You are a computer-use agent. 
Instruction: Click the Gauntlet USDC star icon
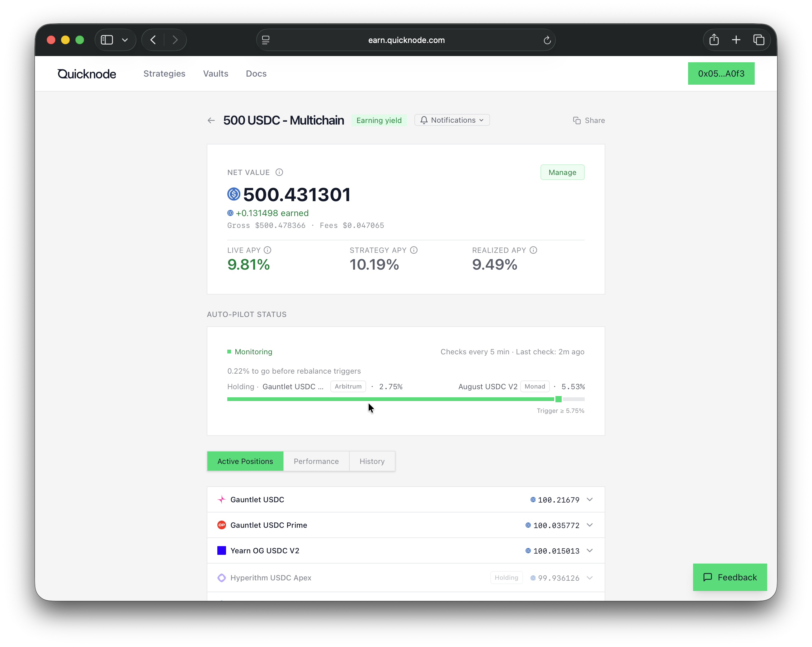pos(221,499)
